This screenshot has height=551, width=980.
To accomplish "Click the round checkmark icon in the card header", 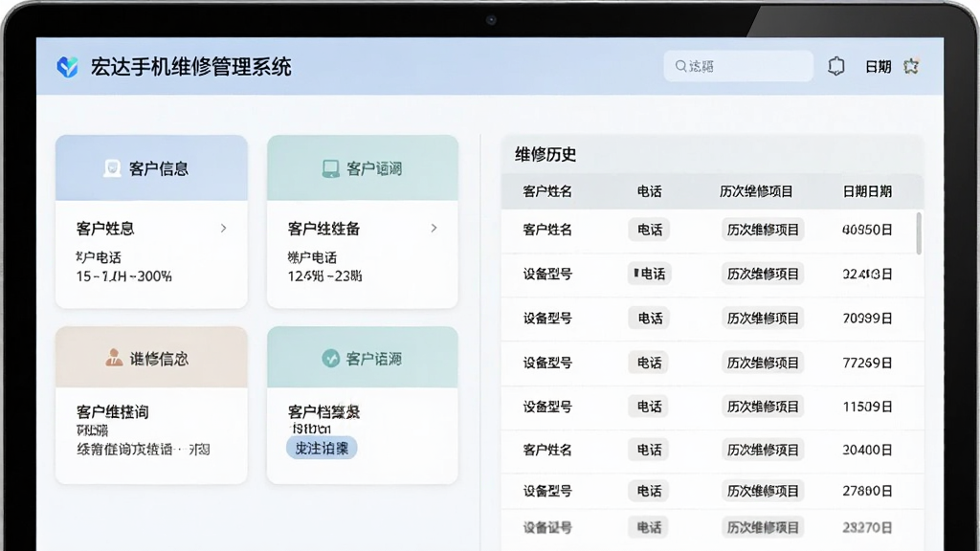I will click(x=330, y=358).
